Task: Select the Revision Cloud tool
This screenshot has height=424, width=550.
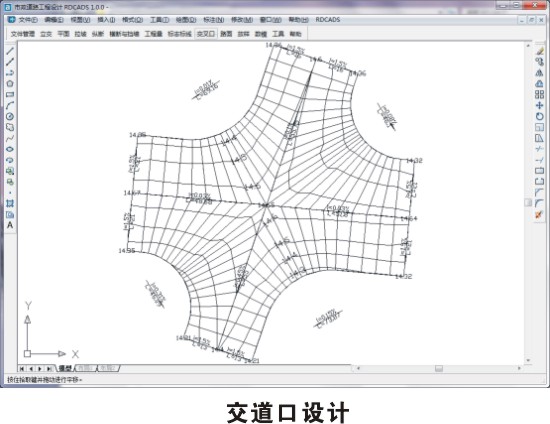Action: (x=10, y=127)
